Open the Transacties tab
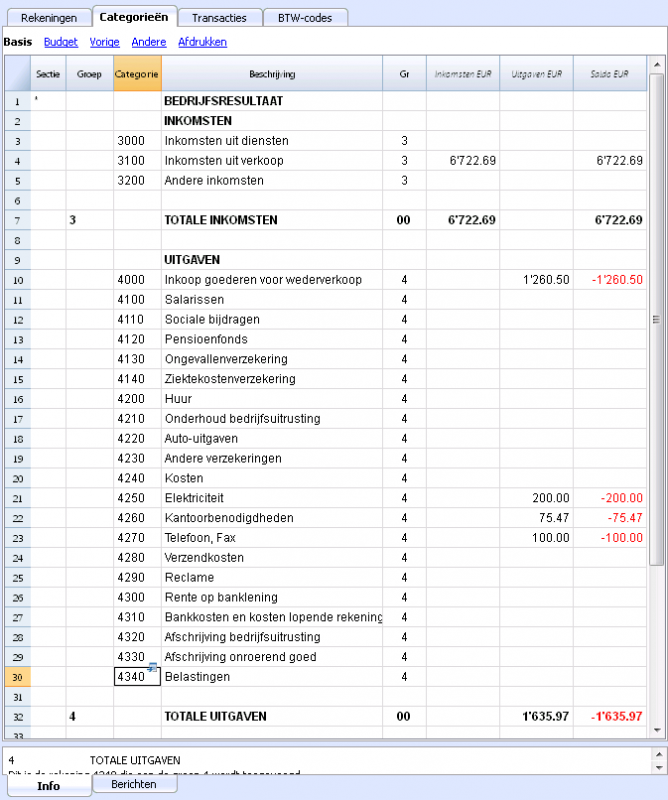The width and height of the screenshot is (668, 800). 219,18
